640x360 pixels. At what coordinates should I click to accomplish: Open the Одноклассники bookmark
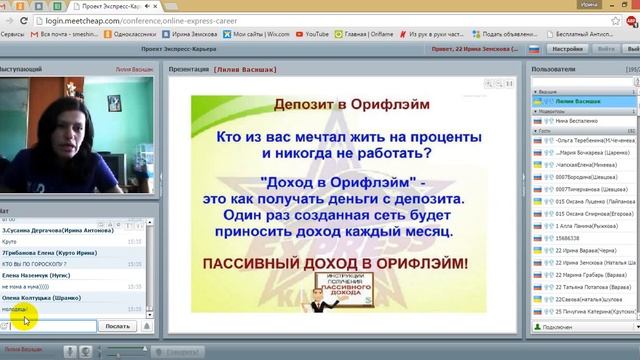(130, 34)
